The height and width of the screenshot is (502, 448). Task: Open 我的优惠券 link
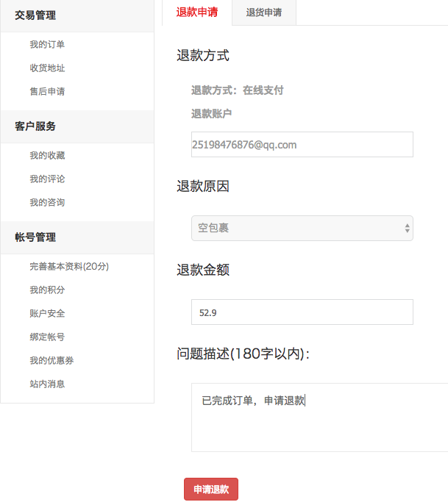(51, 361)
